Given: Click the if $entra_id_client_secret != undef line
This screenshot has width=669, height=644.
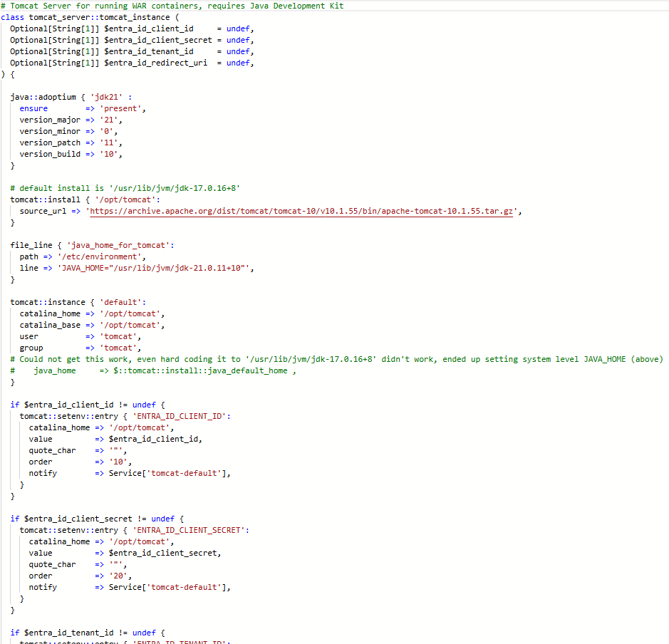Looking at the screenshot, I should 97,519.
